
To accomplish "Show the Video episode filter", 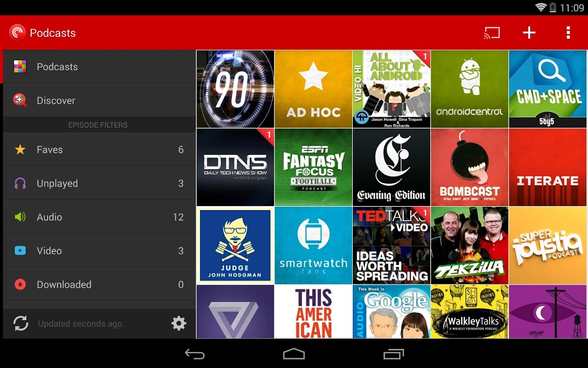I will (x=99, y=251).
